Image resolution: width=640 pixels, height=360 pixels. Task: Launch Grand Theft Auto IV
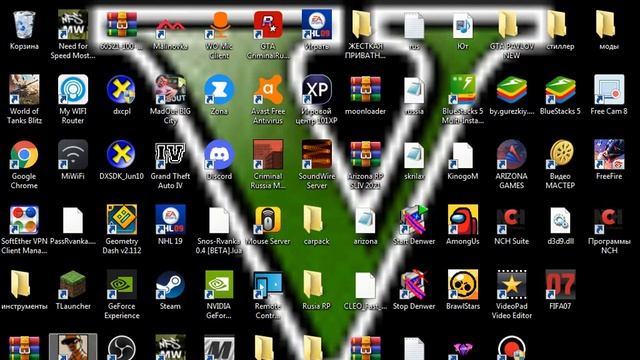(170, 155)
